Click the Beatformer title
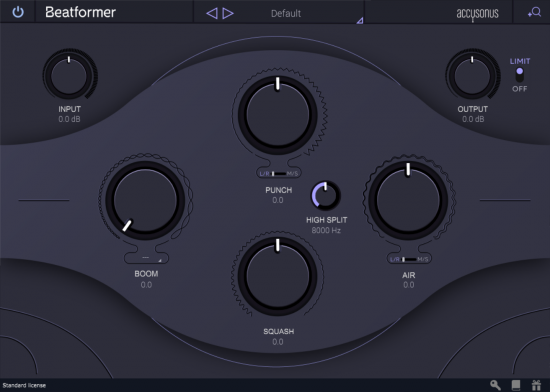The width and height of the screenshot is (550, 392). click(x=80, y=12)
